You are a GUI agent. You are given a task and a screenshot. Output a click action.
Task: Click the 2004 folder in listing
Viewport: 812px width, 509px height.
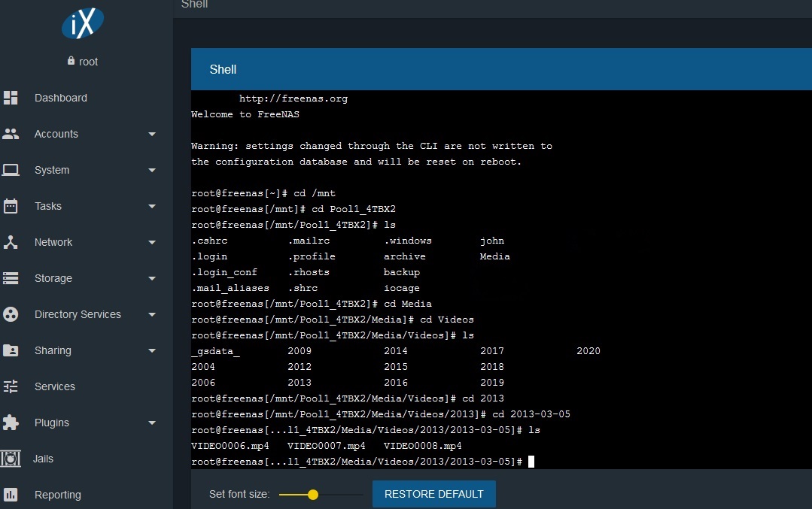(203, 367)
